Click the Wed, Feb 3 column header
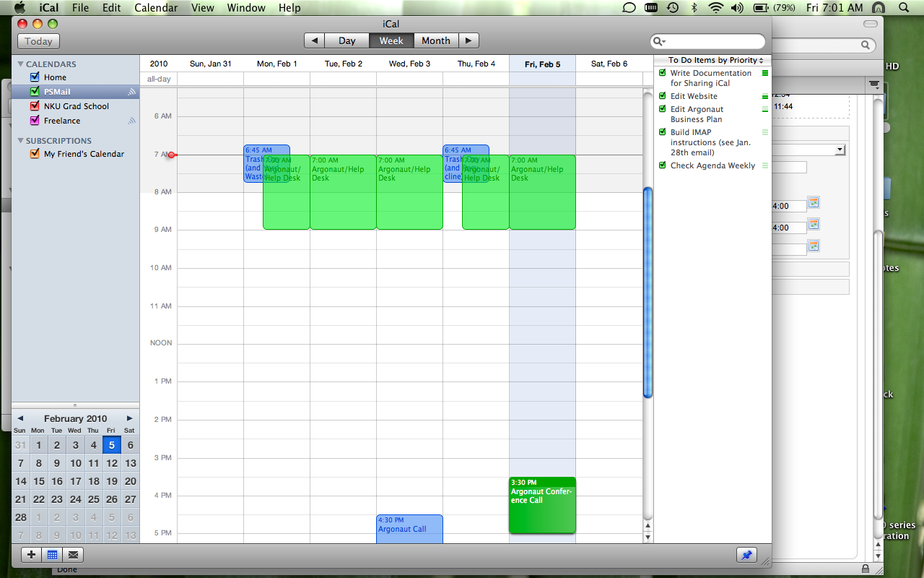 pos(409,64)
